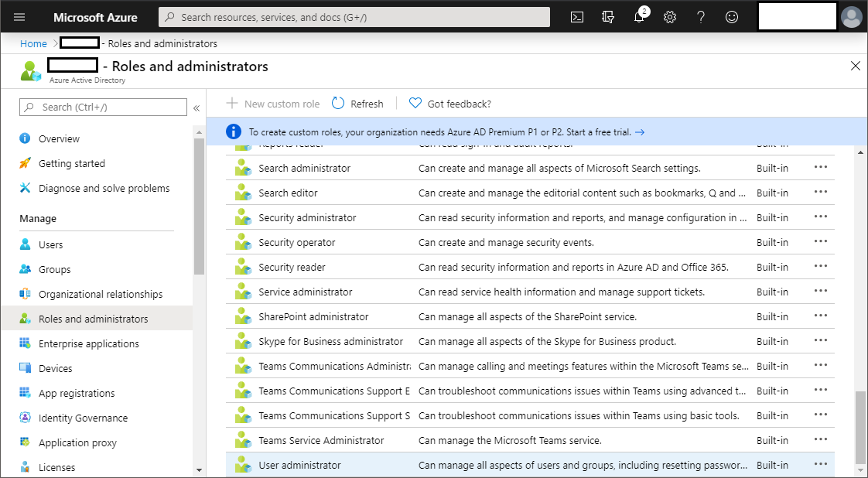Open the Azure portal hamburger menu

coord(19,17)
